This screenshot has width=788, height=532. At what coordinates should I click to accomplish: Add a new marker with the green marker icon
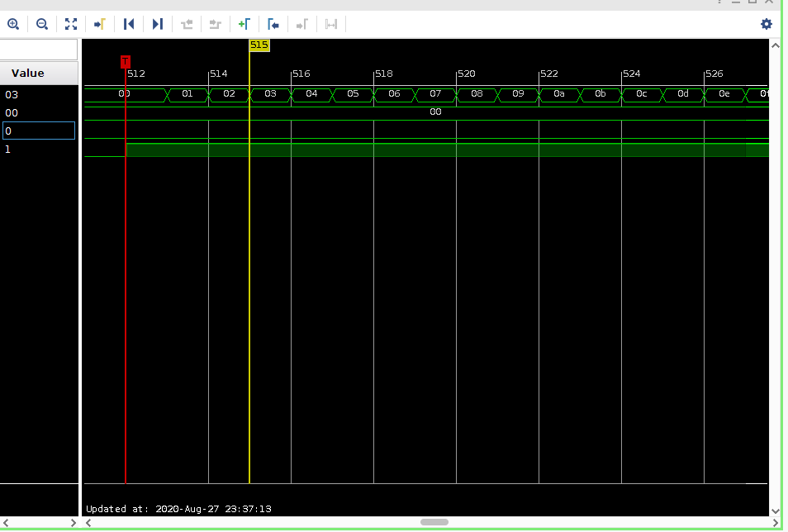(244, 24)
